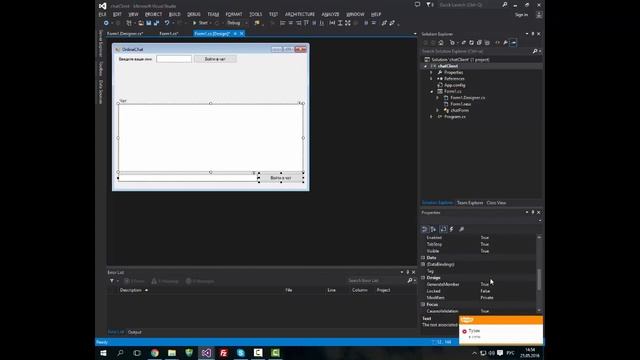Select chatForm in Solution Explorer
The width and height of the screenshot is (640, 360).
coord(460,110)
